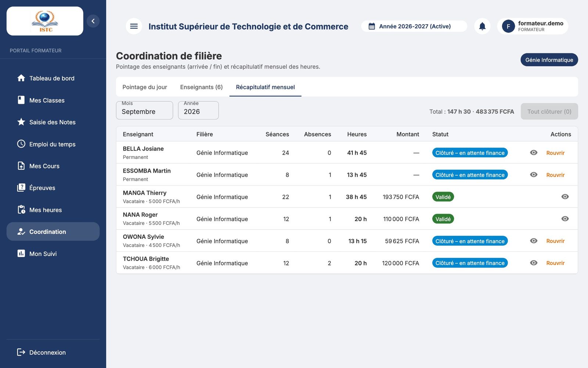The image size is (588, 368).
Task: Click the Génie Informatique badge button
Action: [x=549, y=60]
